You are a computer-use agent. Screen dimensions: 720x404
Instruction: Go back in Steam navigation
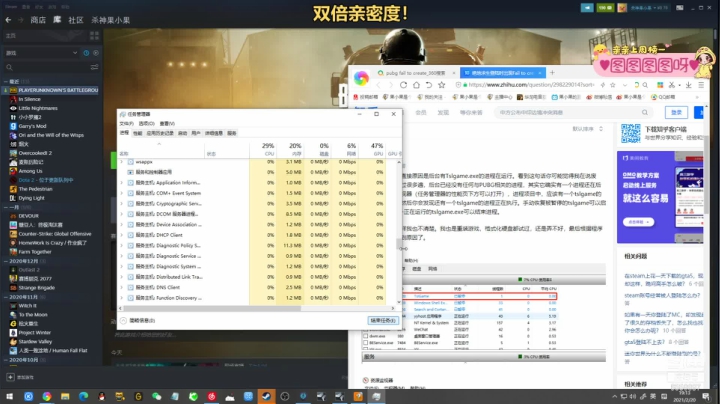coord(8,20)
